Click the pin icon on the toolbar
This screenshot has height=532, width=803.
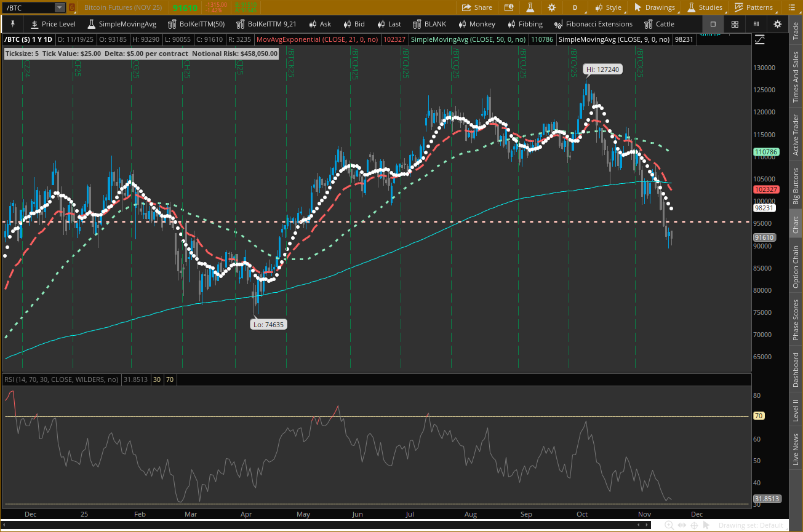(12, 24)
